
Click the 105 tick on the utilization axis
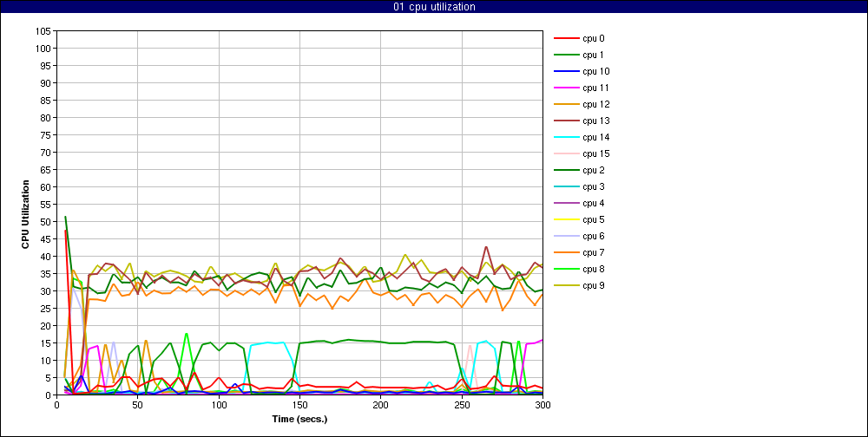(x=44, y=31)
